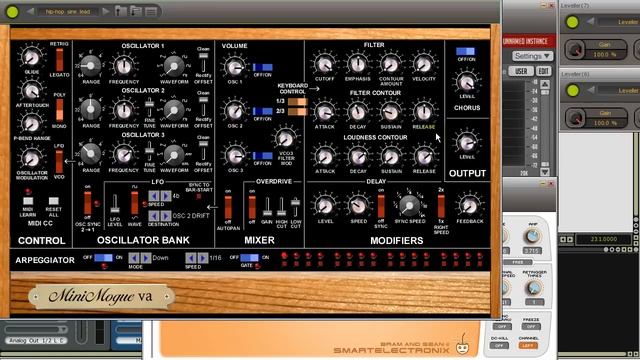Click the 23.1.0000 value field

pos(603,239)
